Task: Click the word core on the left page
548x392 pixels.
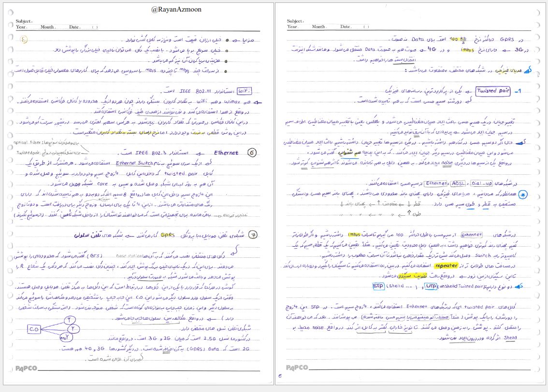Action: (102, 183)
